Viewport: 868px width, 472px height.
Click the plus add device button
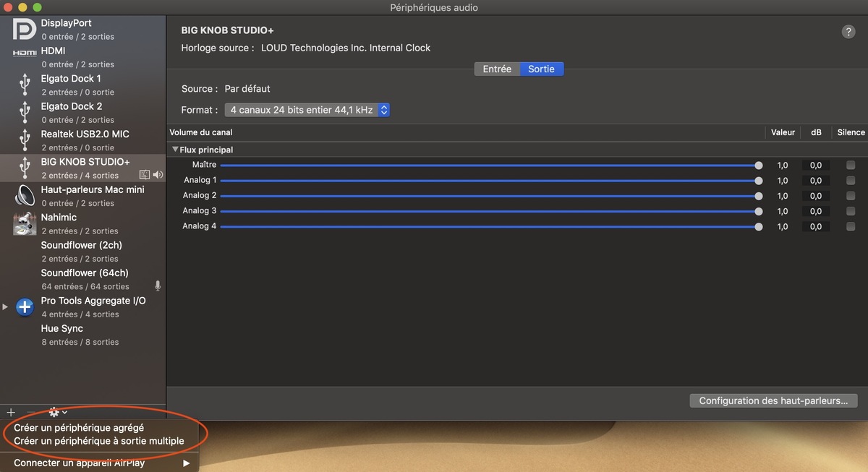click(11, 412)
